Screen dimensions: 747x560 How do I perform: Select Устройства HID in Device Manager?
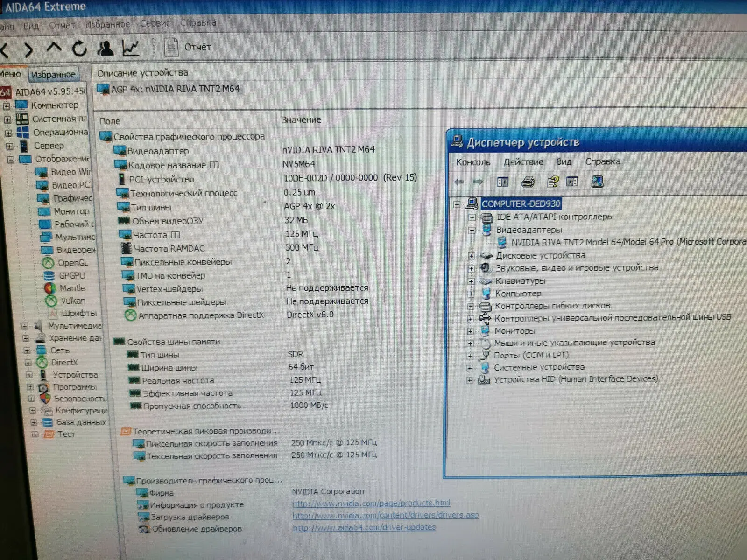[576, 379]
